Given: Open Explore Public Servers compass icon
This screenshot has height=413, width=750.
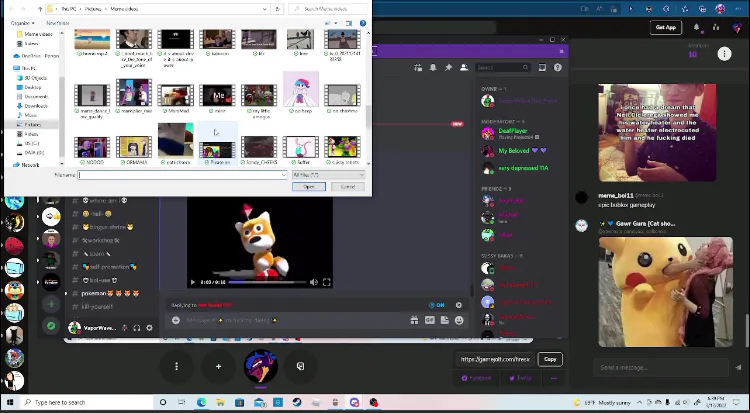Looking at the screenshot, I should (x=51, y=326).
